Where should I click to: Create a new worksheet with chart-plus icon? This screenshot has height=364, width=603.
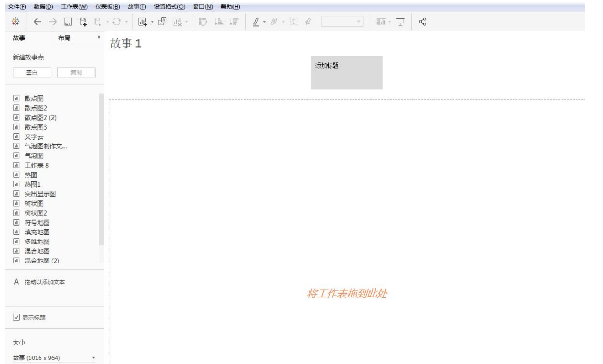(x=142, y=22)
